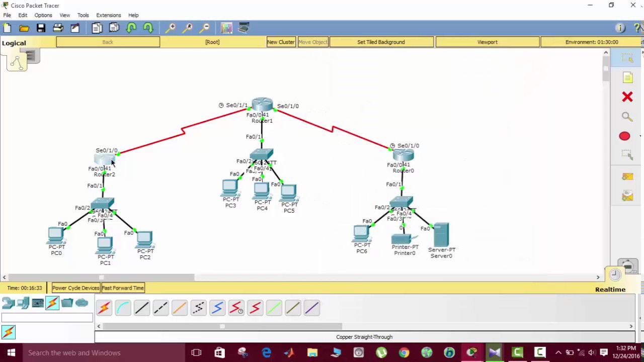The width and height of the screenshot is (644, 362).
Task: Zoom out of the workspace
Action: (x=205, y=28)
